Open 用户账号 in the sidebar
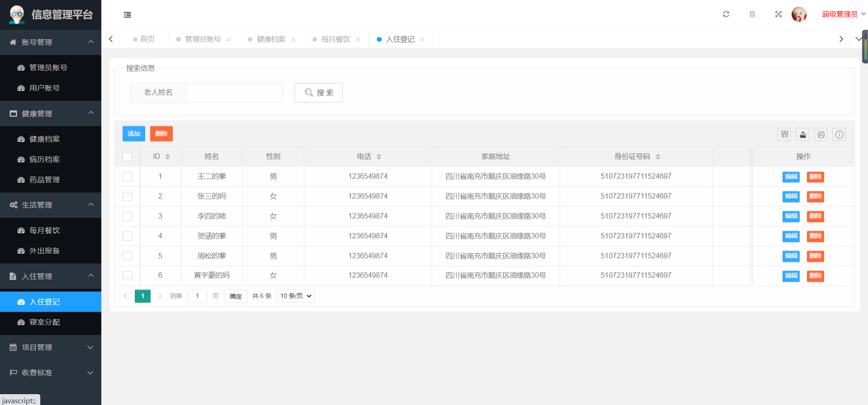 pyautogui.click(x=51, y=88)
